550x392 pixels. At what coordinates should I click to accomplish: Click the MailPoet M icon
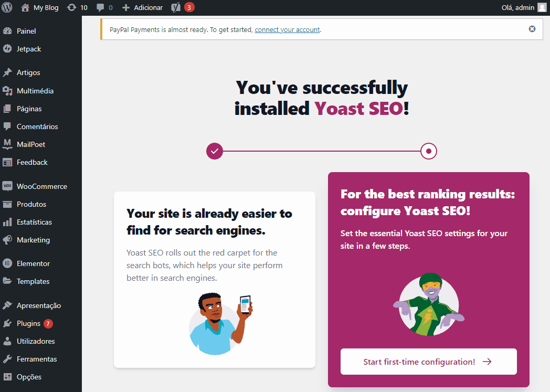coord(7,144)
